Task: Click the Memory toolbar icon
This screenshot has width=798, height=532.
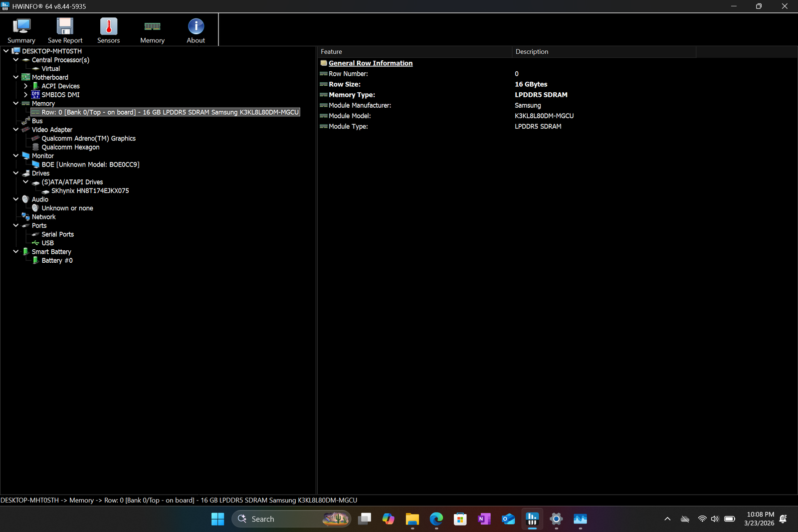Action: 152,30
